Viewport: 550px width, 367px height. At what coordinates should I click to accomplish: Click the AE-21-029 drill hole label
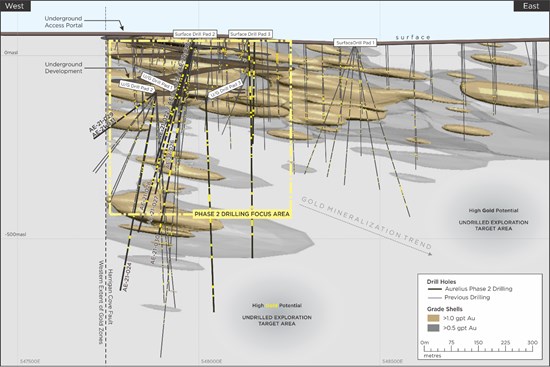[x=101, y=122]
